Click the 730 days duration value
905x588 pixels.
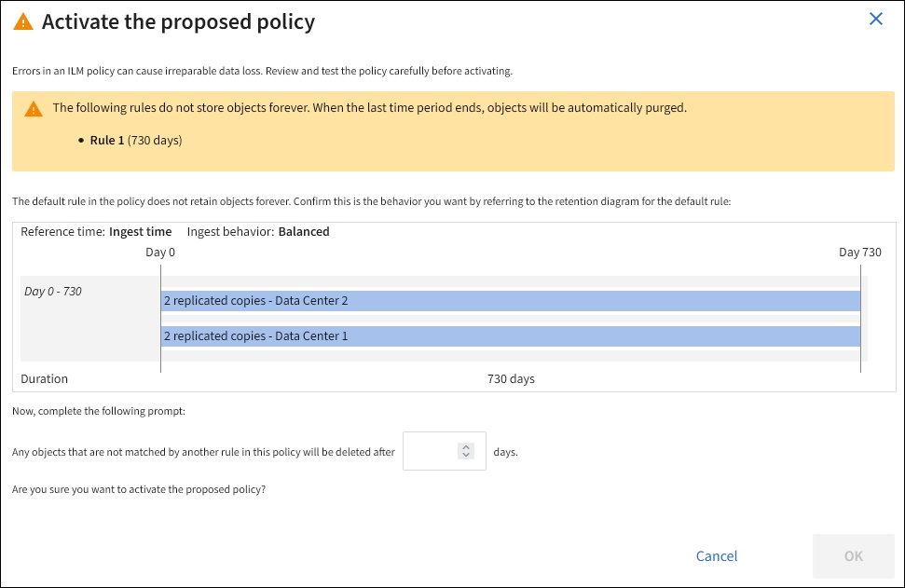point(511,379)
